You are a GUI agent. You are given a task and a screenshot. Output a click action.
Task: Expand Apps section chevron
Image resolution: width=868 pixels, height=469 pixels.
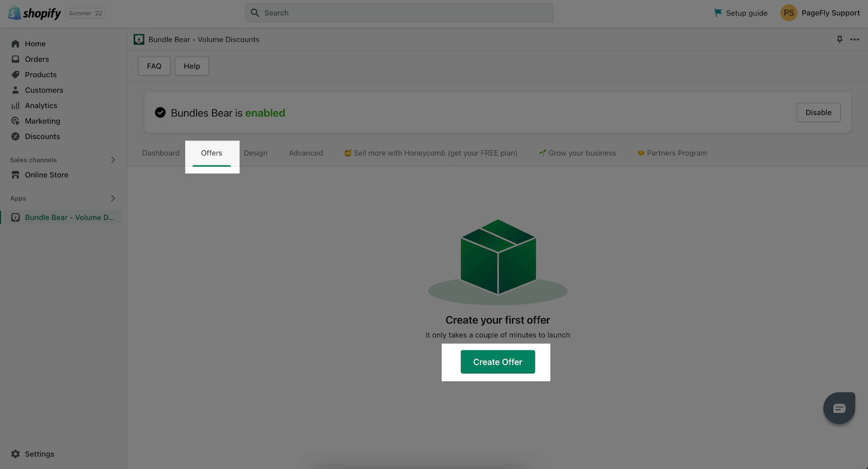pos(113,198)
